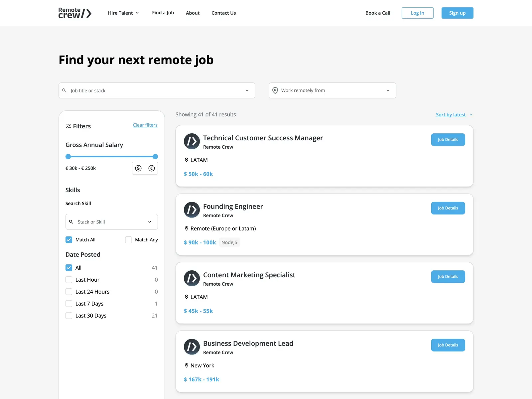Open the Remote Crew logo home link
This screenshot has height=399, width=532.
[x=75, y=13]
